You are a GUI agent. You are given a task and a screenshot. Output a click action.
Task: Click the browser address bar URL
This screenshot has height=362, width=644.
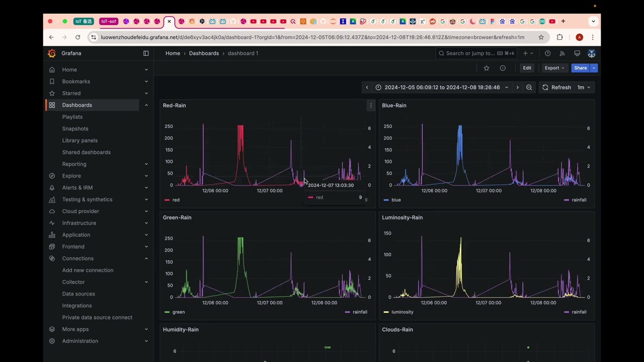pos(312,37)
